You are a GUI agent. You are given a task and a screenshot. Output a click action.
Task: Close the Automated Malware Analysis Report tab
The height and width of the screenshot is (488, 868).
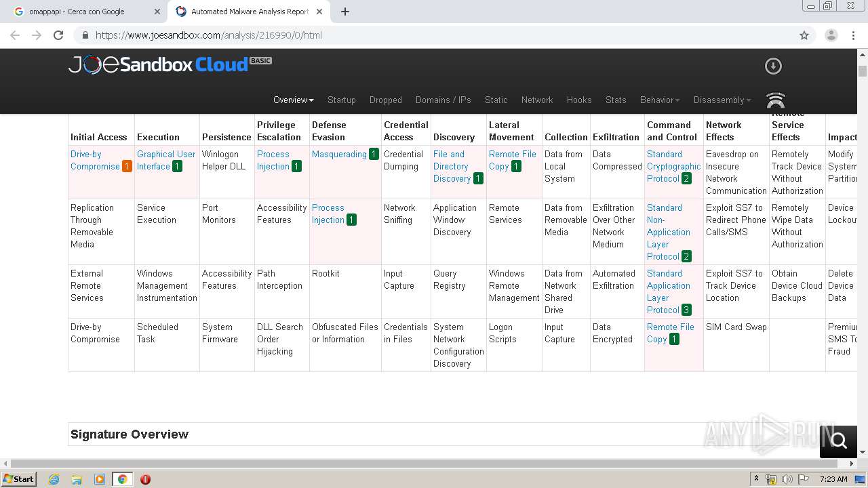coord(319,12)
